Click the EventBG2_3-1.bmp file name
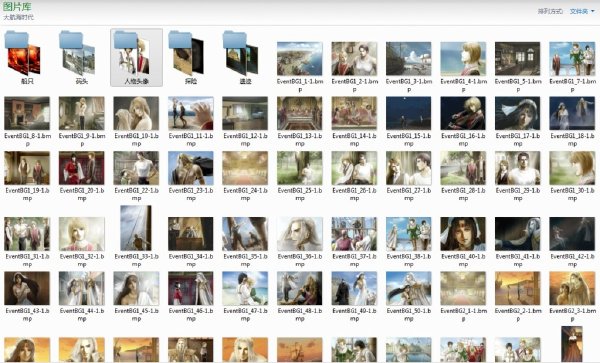Screen dimensions: 600x363 (572, 315)
